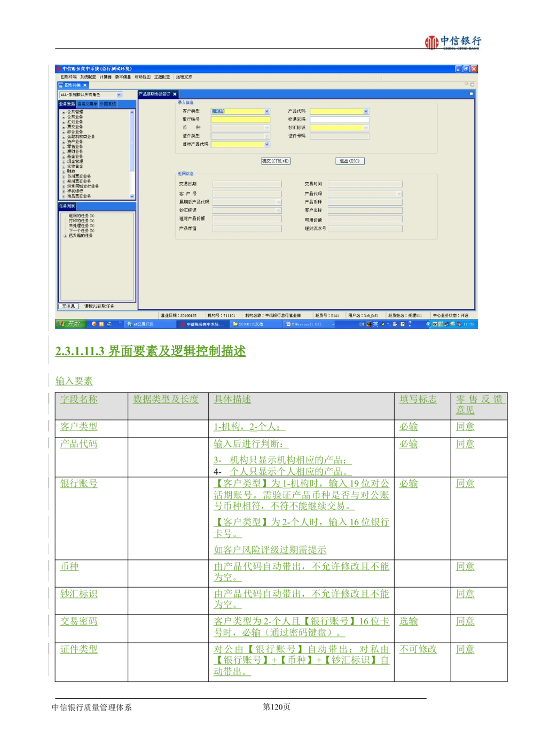Close the 图形终端 tab with X icon
Screen dimensions: 534x756
coord(85,85)
